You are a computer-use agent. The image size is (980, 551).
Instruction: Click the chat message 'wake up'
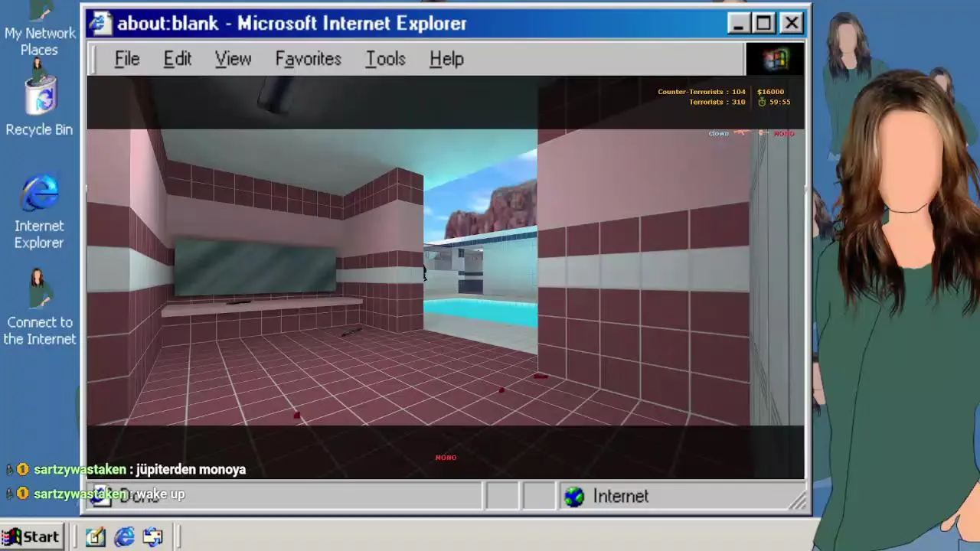coord(161,494)
